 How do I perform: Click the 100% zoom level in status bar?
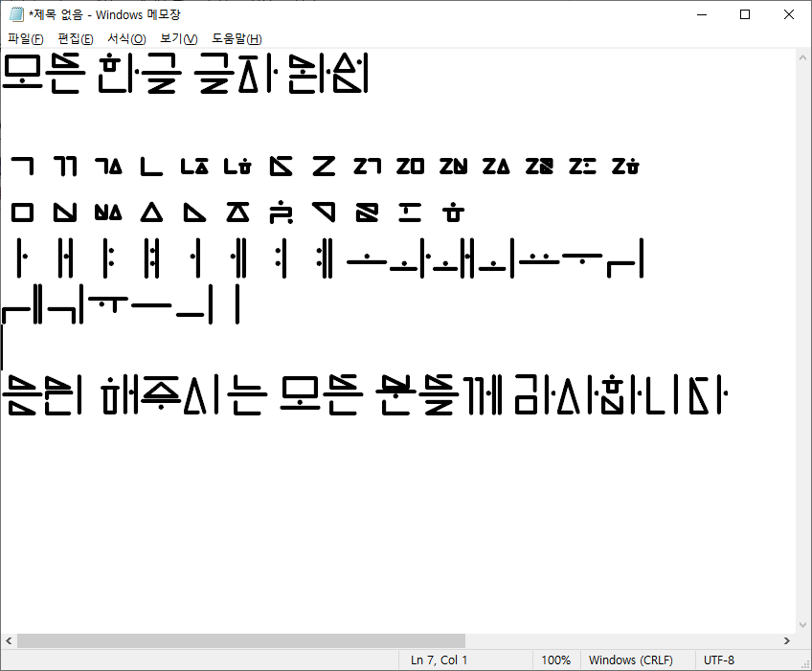pyautogui.click(x=555, y=660)
